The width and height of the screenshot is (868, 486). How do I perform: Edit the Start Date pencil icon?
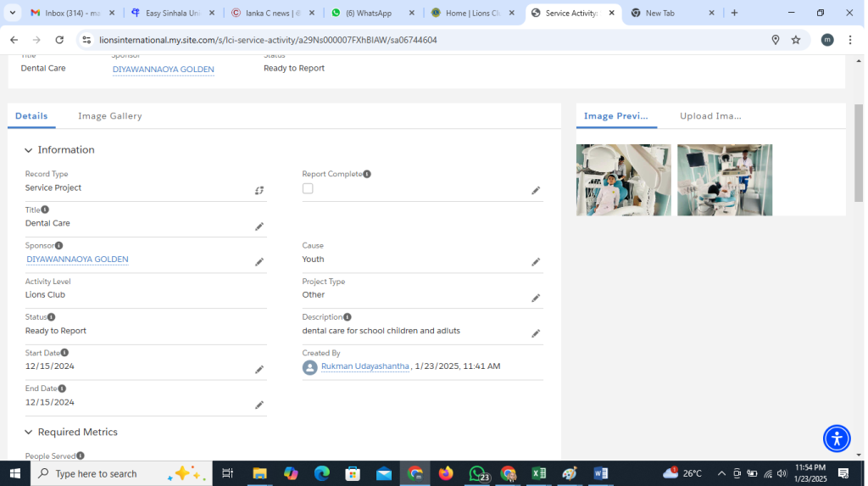(x=259, y=370)
